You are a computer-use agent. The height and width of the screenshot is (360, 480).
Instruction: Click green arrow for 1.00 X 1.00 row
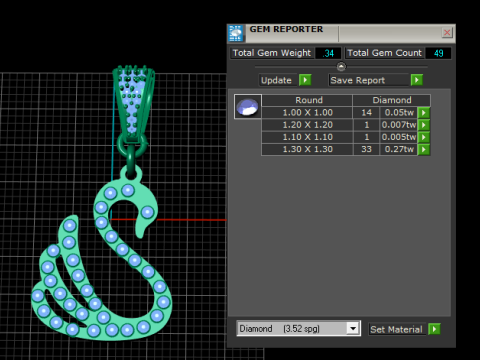pyautogui.click(x=424, y=113)
